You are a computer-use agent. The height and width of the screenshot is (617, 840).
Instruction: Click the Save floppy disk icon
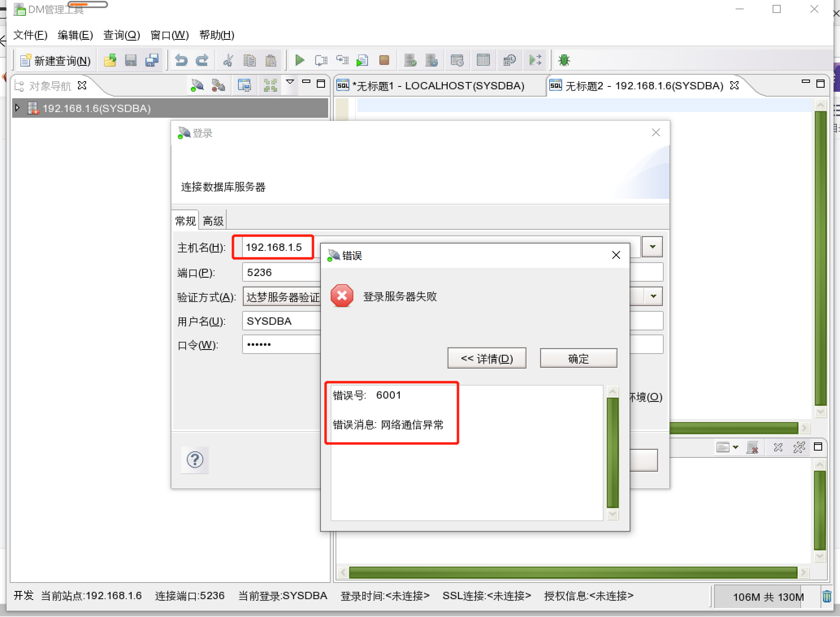click(x=130, y=60)
